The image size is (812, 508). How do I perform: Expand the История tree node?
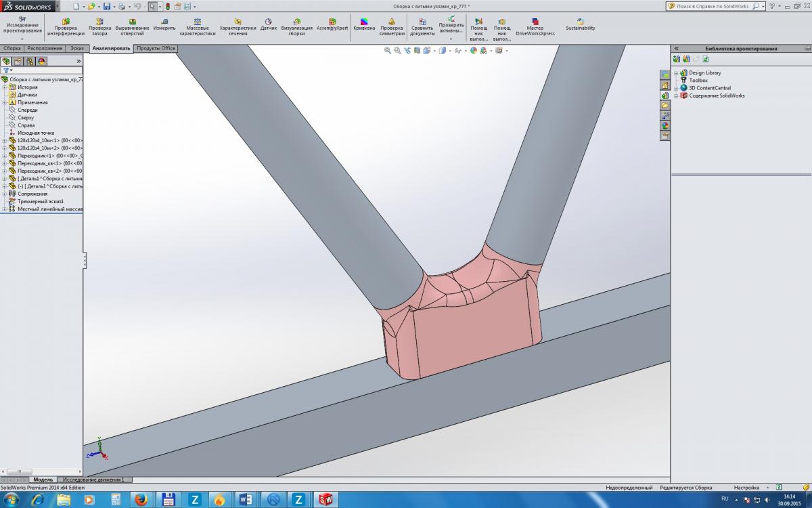pyautogui.click(x=4, y=87)
